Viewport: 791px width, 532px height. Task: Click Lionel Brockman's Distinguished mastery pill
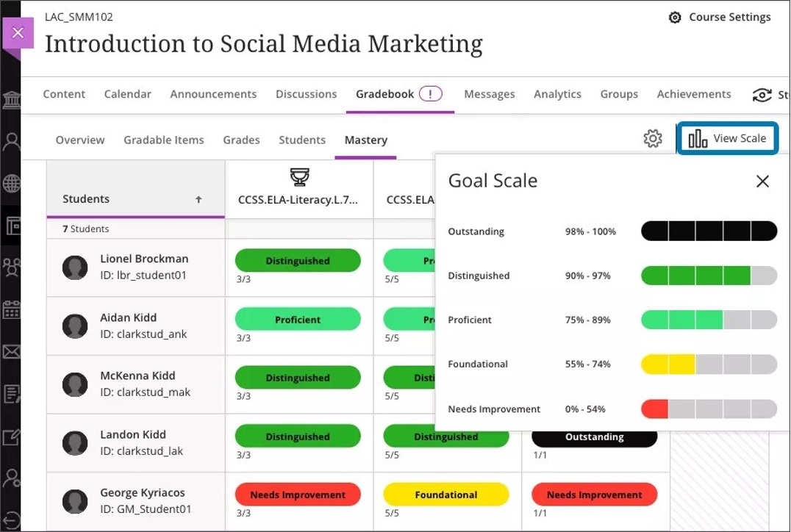pyautogui.click(x=297, y=260)
